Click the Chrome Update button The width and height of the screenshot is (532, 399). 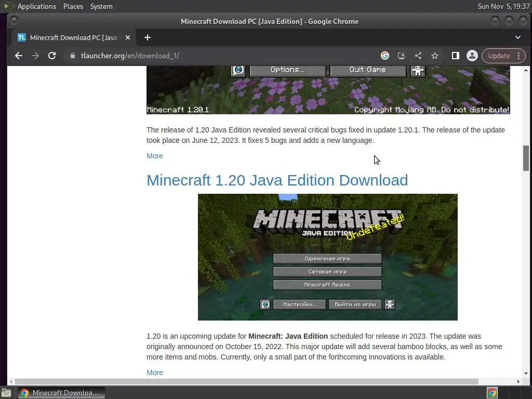pos(499,56)
